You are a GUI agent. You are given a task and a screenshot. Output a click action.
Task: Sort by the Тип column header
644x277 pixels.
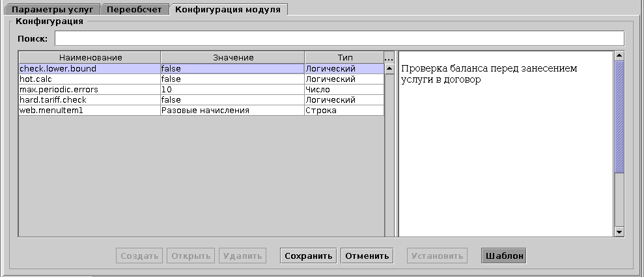(344, 58)
